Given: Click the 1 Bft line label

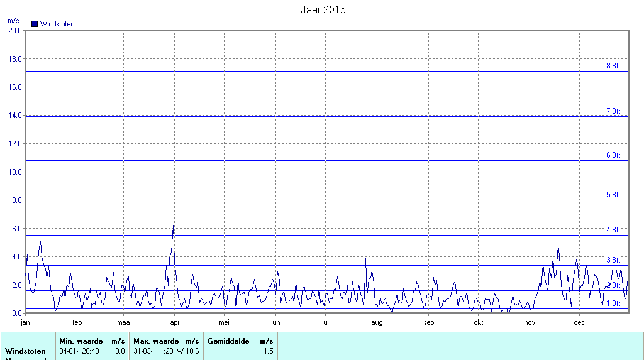Looking at the screenshot, I should point(613,303).
